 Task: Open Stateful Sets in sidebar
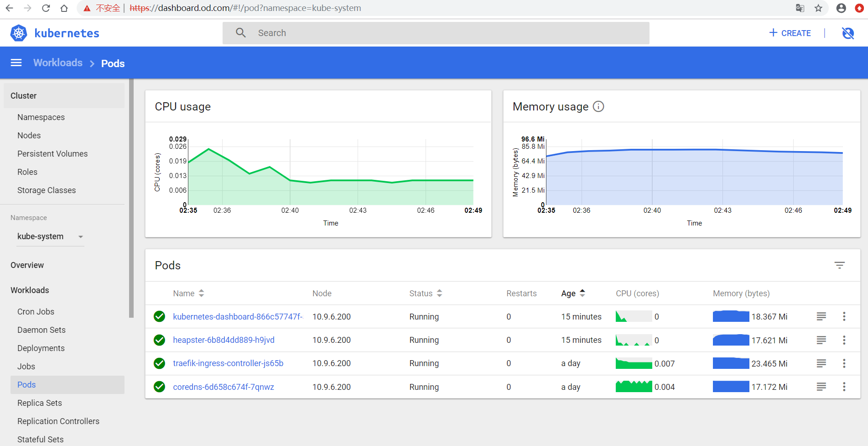point(41,440)
